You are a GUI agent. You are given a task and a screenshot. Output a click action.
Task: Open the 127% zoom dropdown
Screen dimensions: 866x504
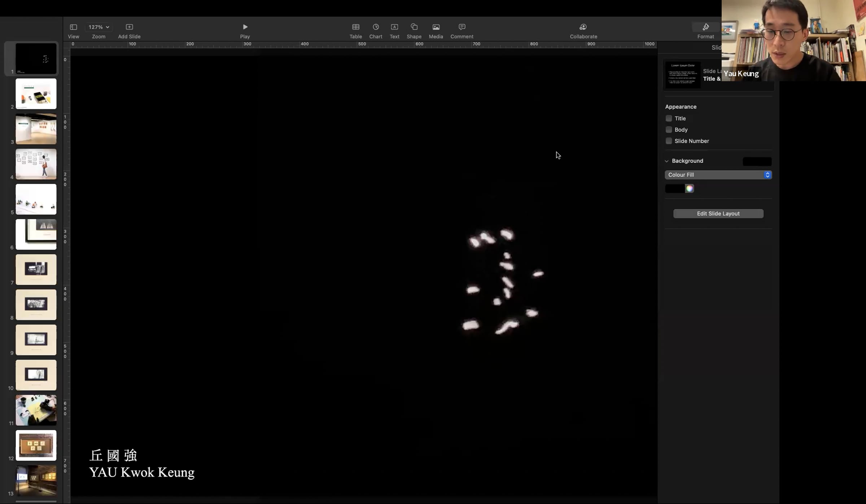click(x=99, y=27)
